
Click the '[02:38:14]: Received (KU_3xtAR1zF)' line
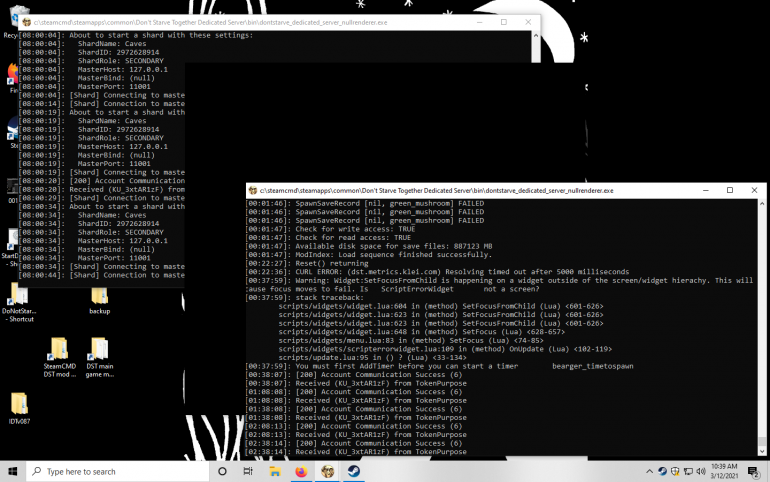356,452
